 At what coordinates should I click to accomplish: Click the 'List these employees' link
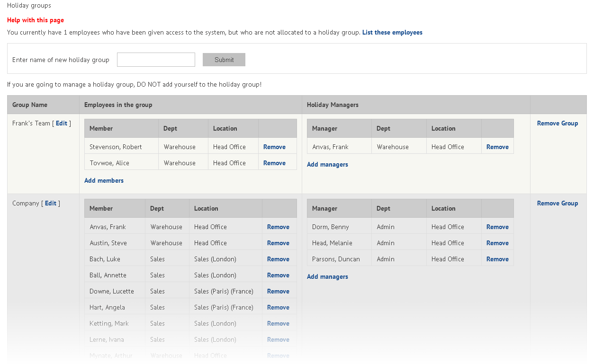pos(392,32)
